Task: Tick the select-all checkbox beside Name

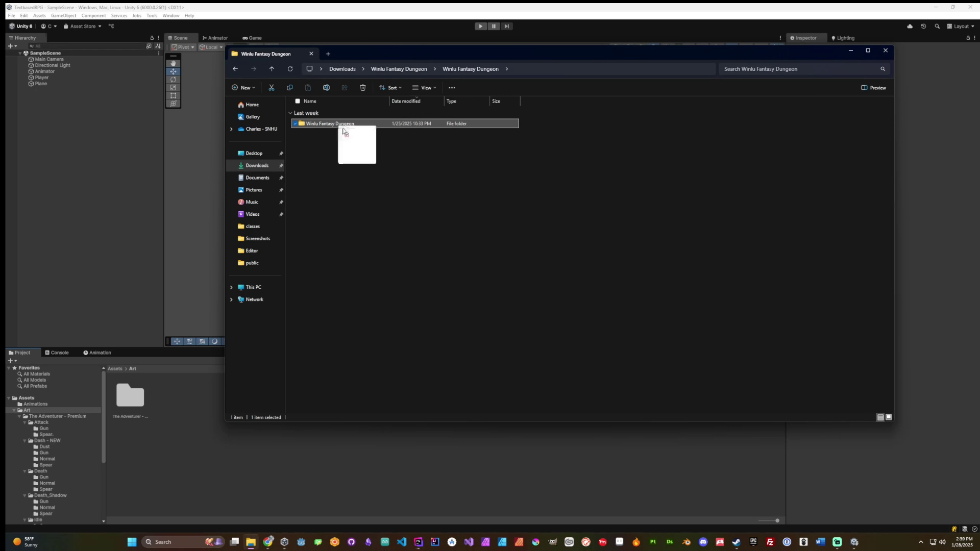Action: coord(298,101)
